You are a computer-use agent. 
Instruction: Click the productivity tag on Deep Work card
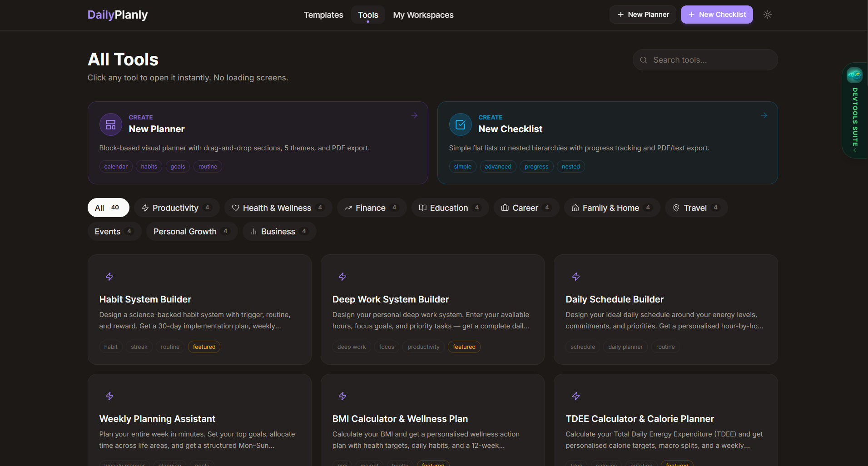tap(423, 347)
